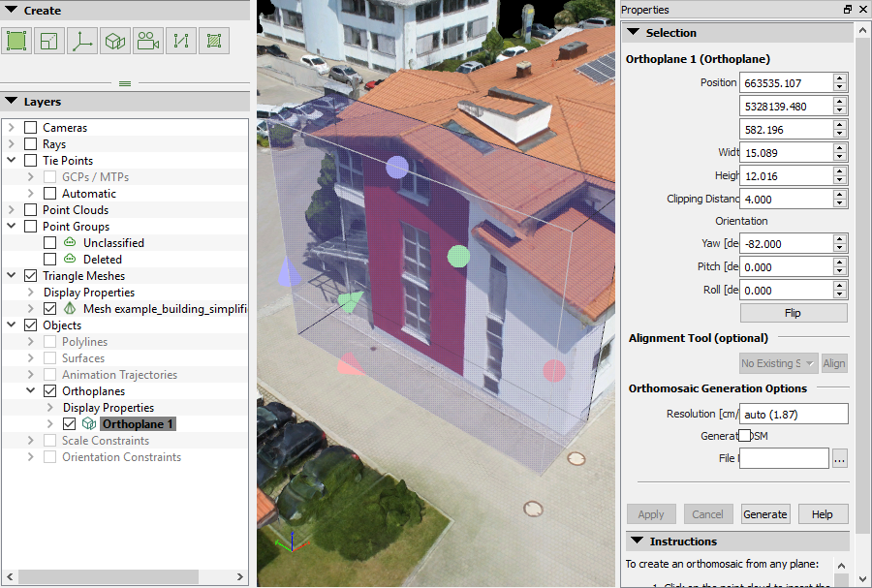Uncheck the Triangle Meshes layer
This screenshot has height=588, width=872.
click(31, 276)
